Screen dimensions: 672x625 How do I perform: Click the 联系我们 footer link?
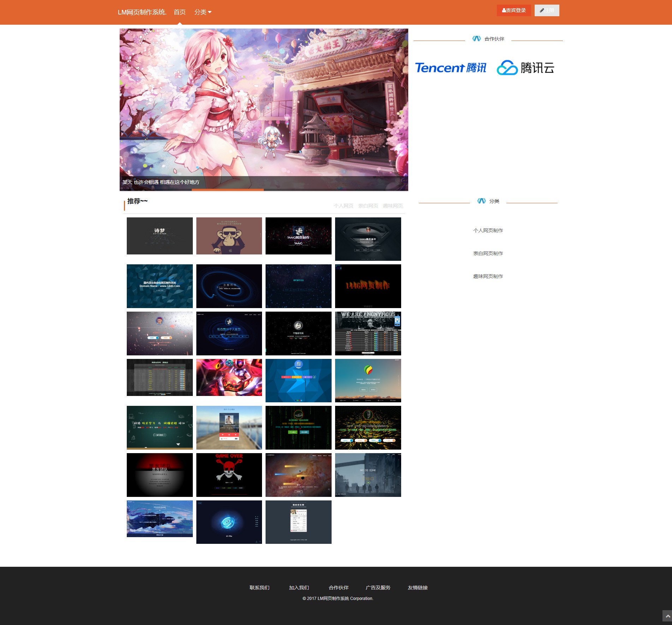pyautogui.click(x=260, y=588)
